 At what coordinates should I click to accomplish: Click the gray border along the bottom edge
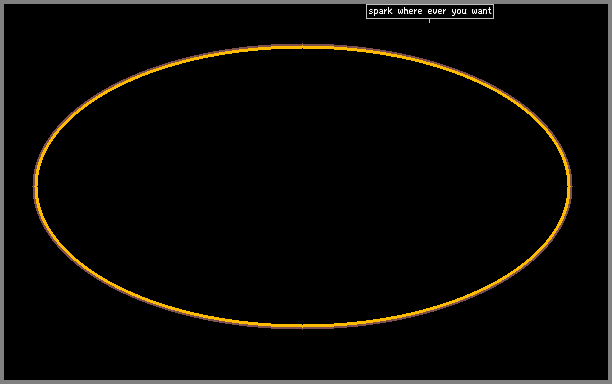306,382
